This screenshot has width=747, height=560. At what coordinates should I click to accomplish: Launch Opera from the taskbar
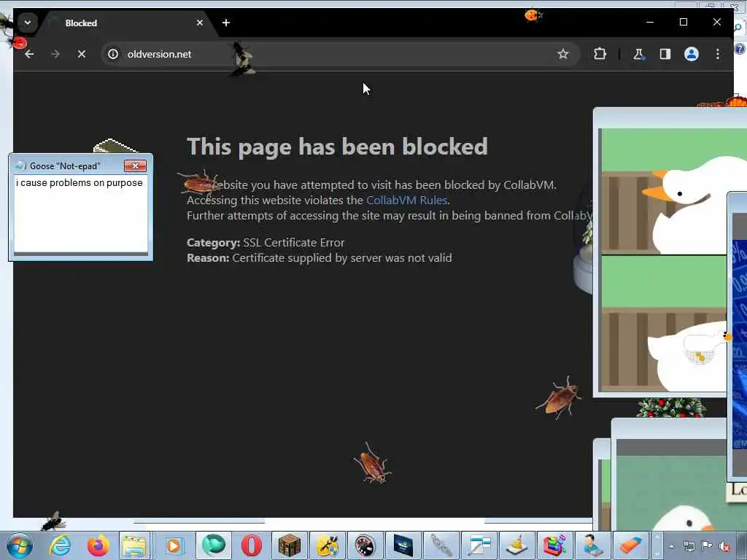251,545
